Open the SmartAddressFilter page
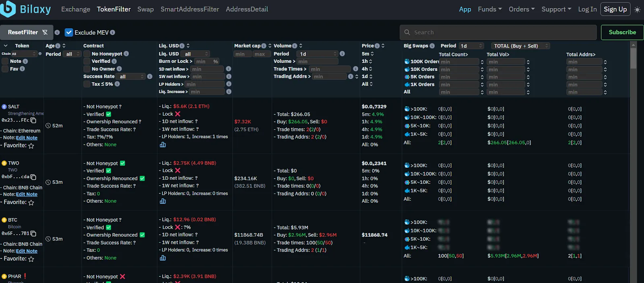Image resolution: width=644 pixels, height=283 pixels. pos(190,9)
